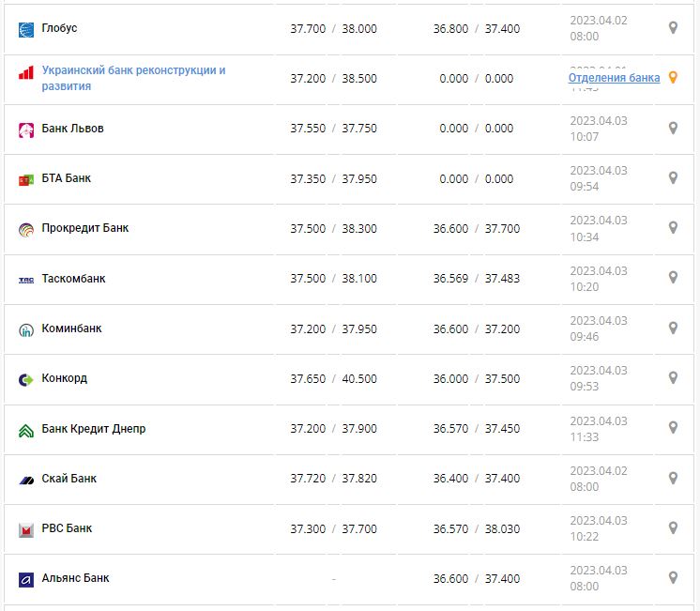Click the РВС Банк name
700x611 pixels.
tap(68, 528)
